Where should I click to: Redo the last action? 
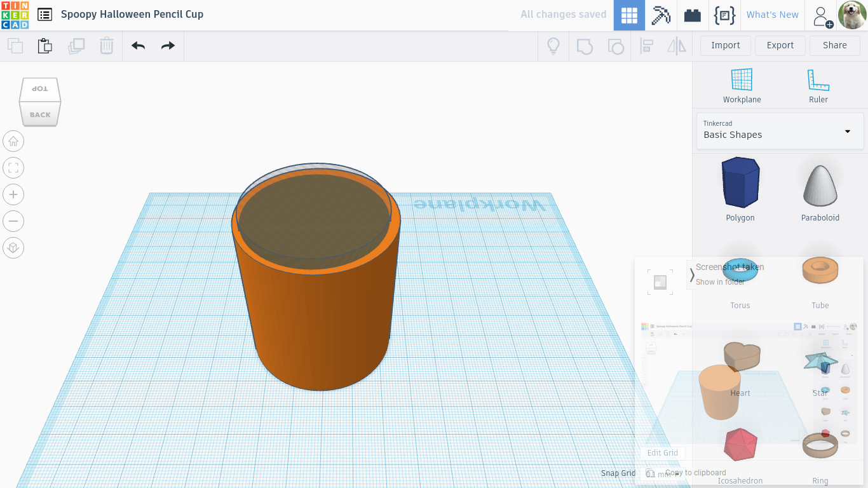click(x=168, y=46)
